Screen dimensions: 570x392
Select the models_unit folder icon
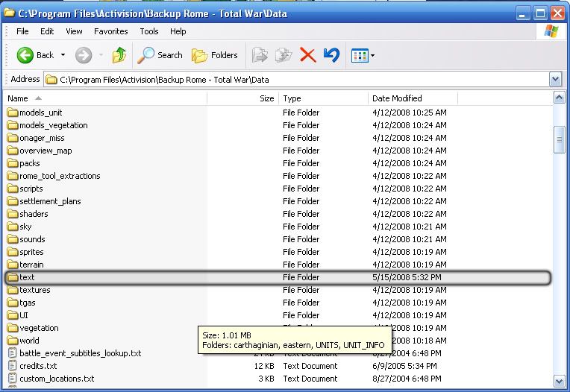[13, 113]
